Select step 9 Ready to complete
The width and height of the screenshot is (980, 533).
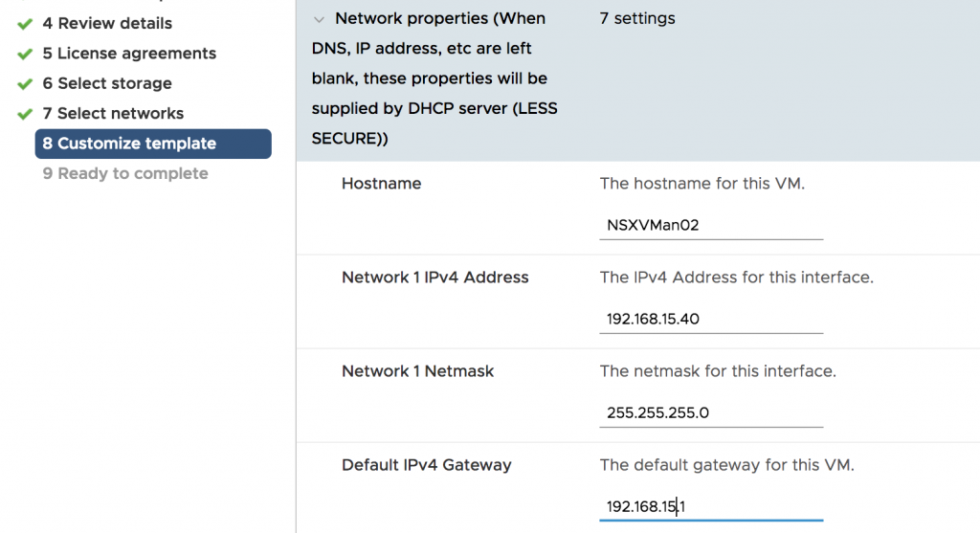(125, 173)
